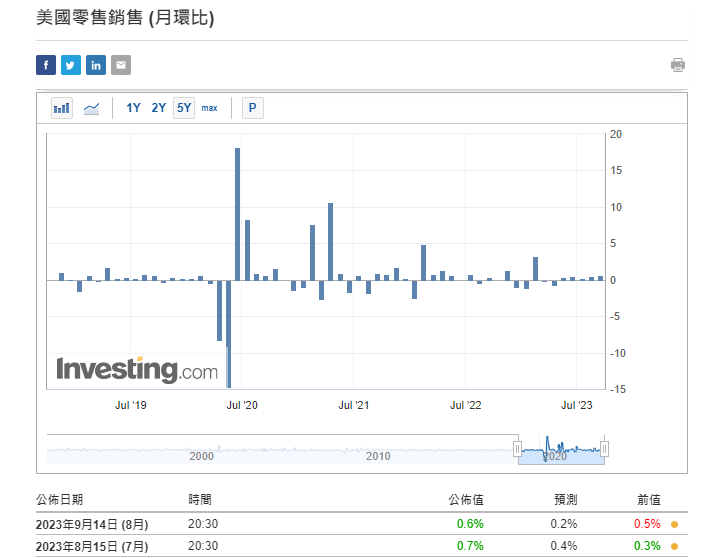Print the page using printer icon

pos(678,65)
